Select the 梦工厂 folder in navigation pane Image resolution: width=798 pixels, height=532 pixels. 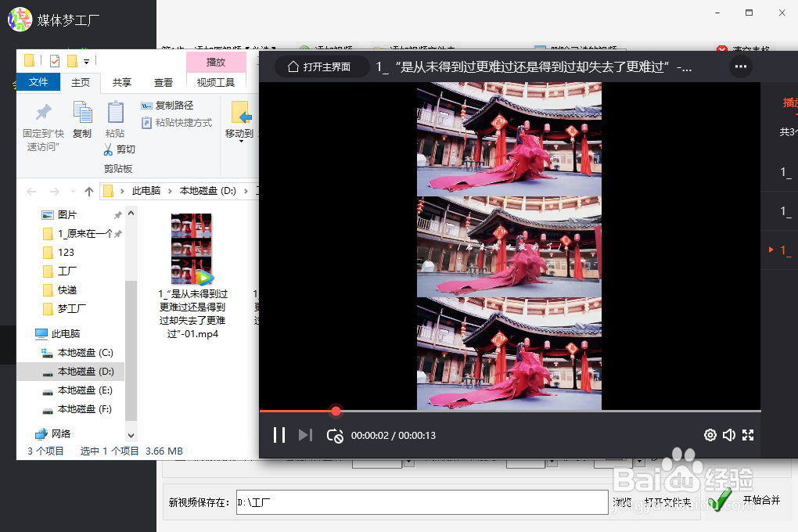coord(70,309)
